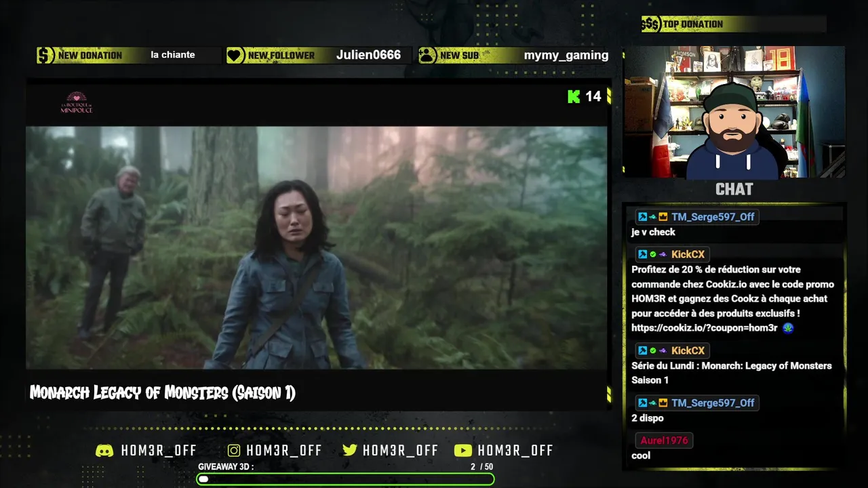Click the 'New Donation' label
868x488 pixels.
(90, 56)
